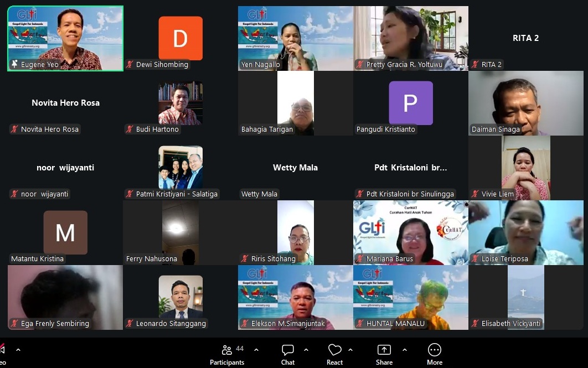Click muted mic icon beside Dewi Sihombing

[130, 64]
